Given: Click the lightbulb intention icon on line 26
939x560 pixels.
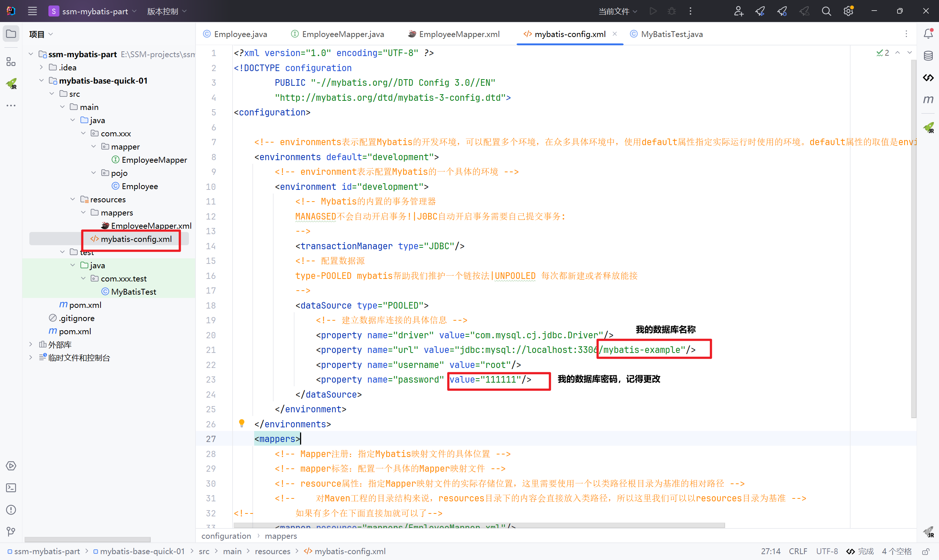Looking at the screenshot, I should tap(242, 423).
